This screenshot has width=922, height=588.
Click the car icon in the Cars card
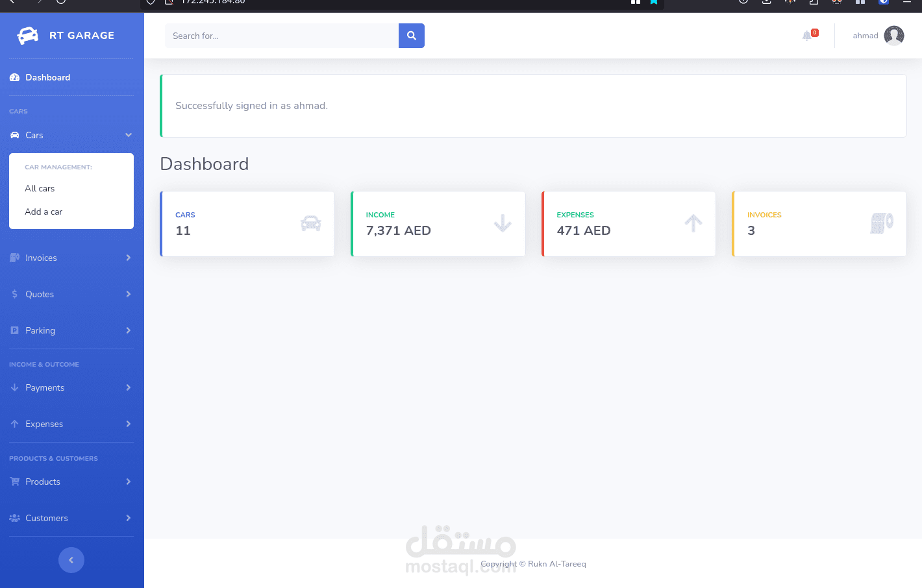point(311,223)
